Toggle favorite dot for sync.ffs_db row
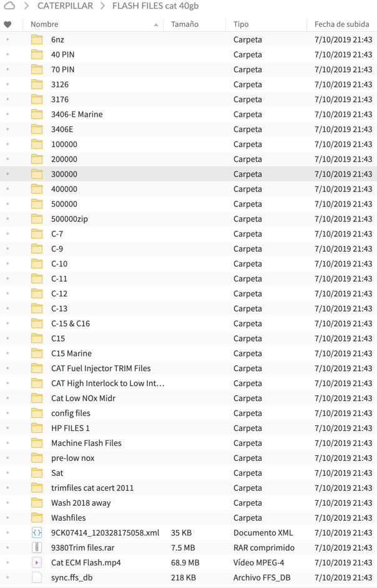Image resolution: width=377 pixels, height=588 pixels. click(x=7, y=577)
